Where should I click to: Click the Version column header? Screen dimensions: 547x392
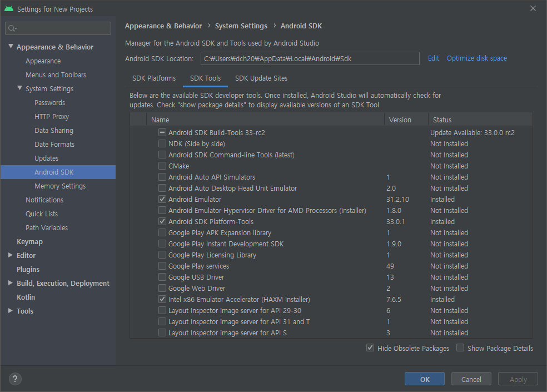406,120
